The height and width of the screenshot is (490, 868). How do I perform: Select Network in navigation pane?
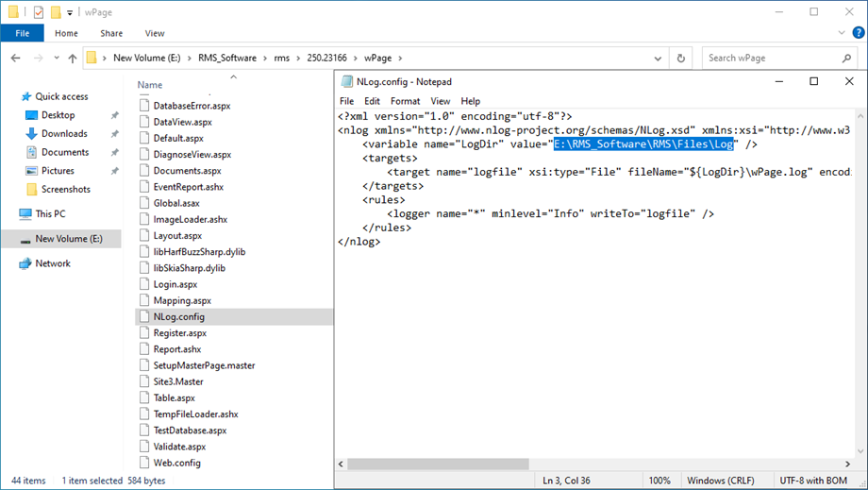click(x=53, y=263)
